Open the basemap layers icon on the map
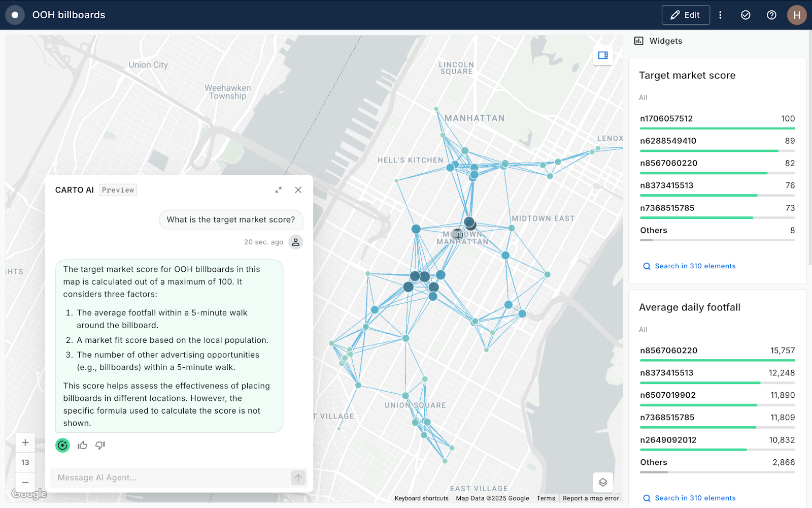Viewport: 812px width, 508px height. coord(603,482)
